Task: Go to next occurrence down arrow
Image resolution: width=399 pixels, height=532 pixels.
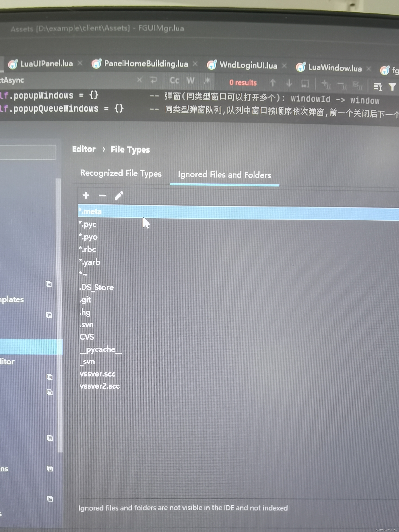Action: point(289,83)
